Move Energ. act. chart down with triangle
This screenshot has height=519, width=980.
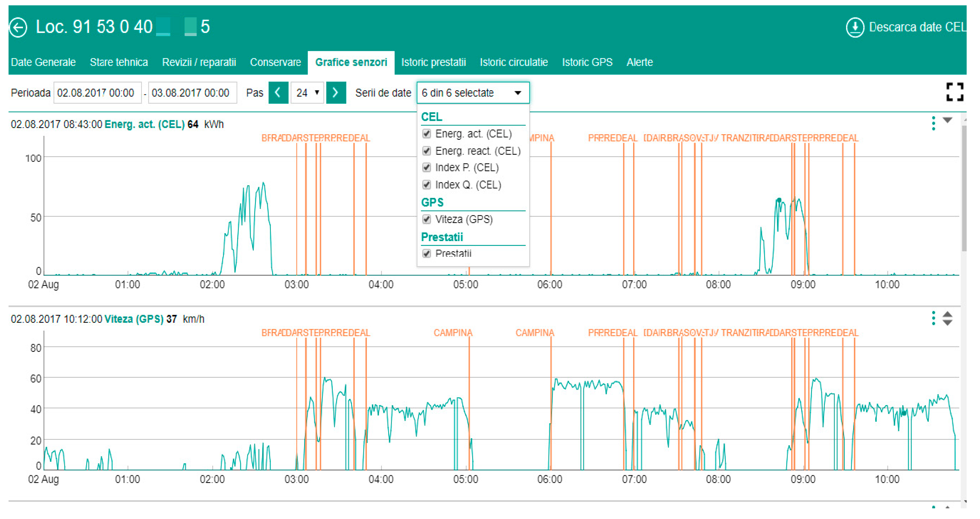pos(947,120)
